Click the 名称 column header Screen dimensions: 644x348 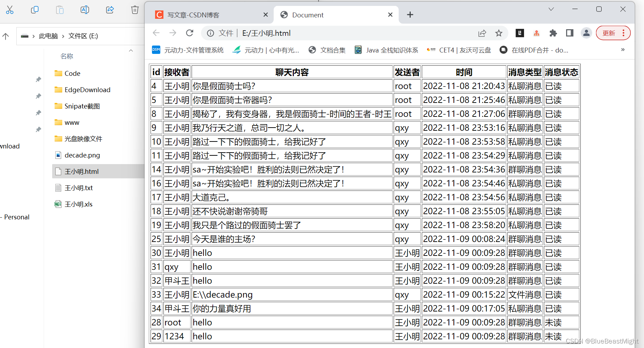[x=67, y=56]
